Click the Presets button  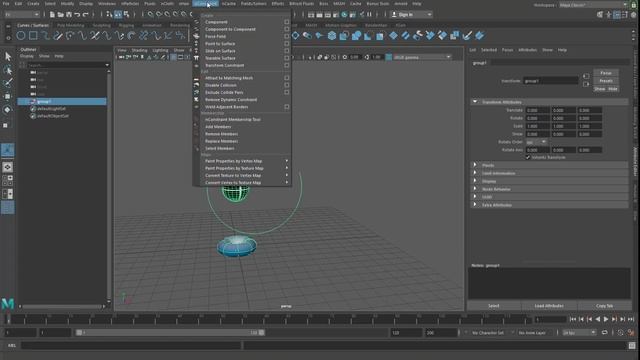click(x=606, y=81)
